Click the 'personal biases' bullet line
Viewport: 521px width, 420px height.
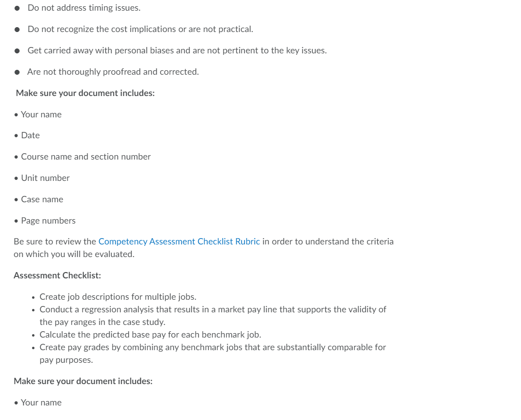point(177,50)
